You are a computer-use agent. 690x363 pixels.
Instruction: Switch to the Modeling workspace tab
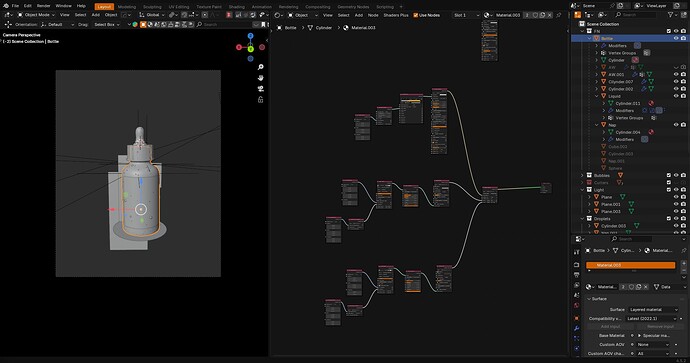pyautogui.click(x=127, y=7)
